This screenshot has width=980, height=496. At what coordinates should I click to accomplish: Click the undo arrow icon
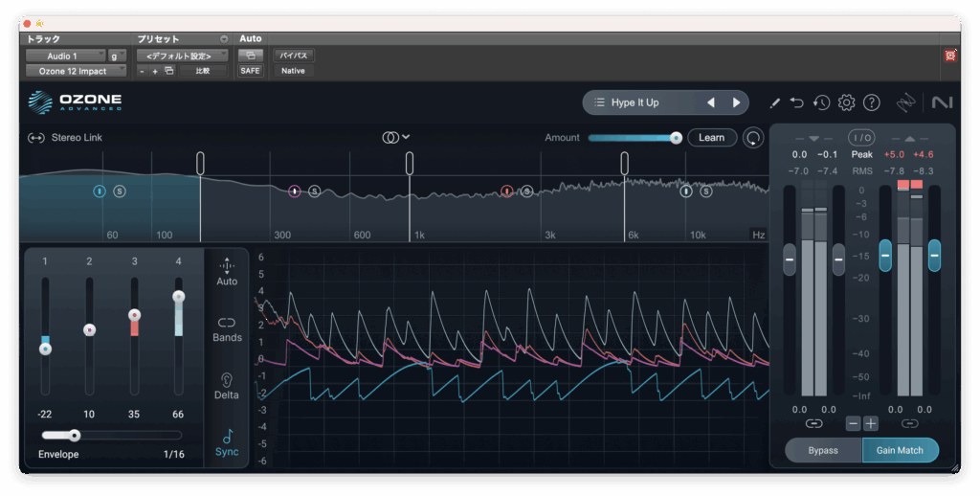797,102
